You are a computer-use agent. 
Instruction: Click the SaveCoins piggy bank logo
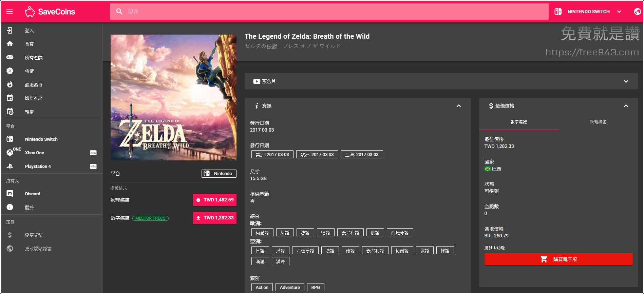point(30,12)
